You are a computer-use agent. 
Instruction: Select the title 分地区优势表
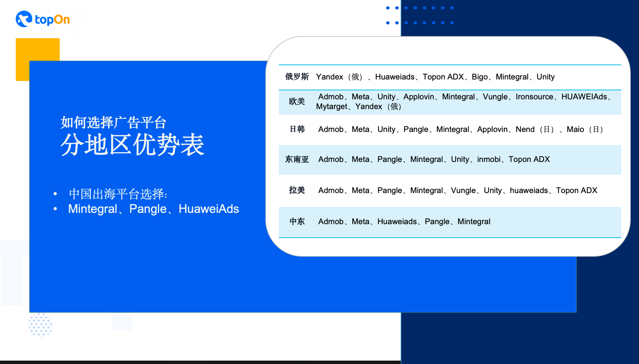click(132, 145)
